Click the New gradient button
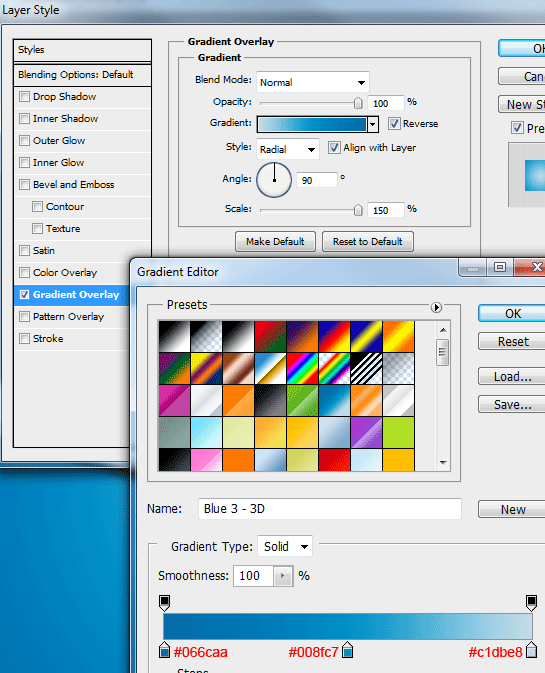This screenshot has width=545, height=673. (512, 509)
